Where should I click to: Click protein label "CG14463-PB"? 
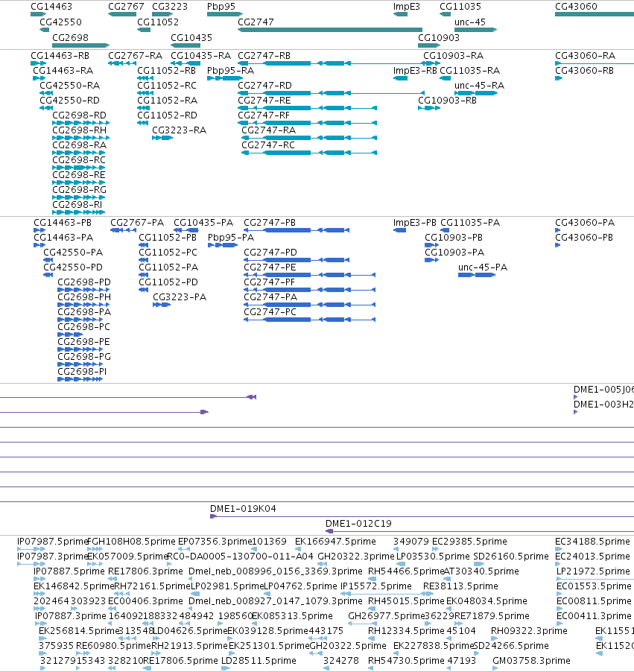63,223
